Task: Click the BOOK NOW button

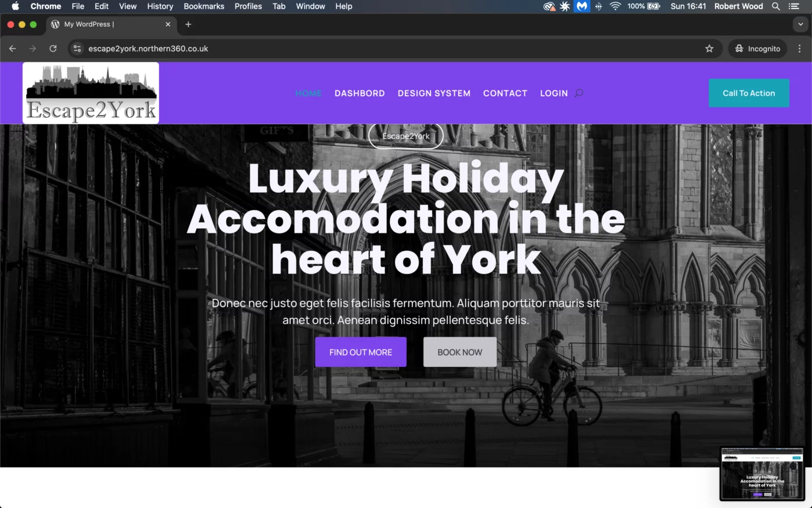Action: coord(460,352)
